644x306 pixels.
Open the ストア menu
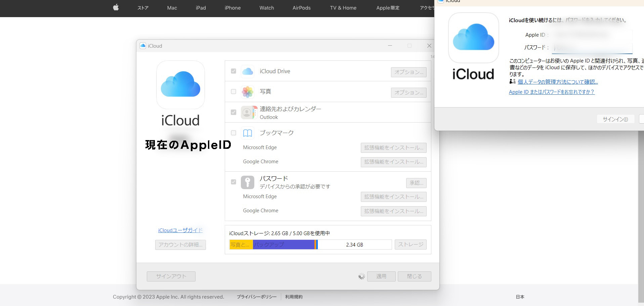pyautogui.click(x=143, y=8)
